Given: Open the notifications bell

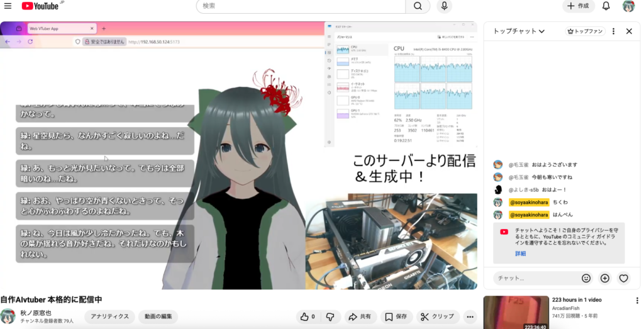Looking at the screenshot, I should 606,6.
